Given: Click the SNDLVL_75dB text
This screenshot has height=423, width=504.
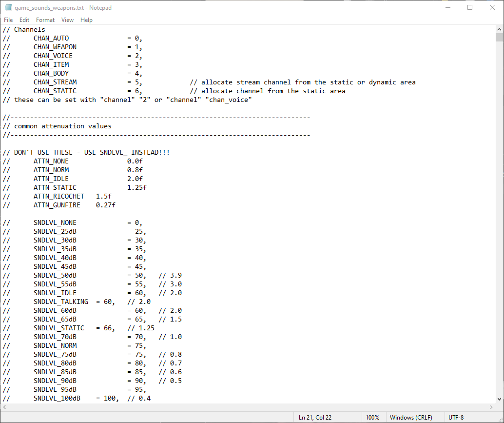Looking at the screenshot, I should pyautogui.click(x=55, y=354).
